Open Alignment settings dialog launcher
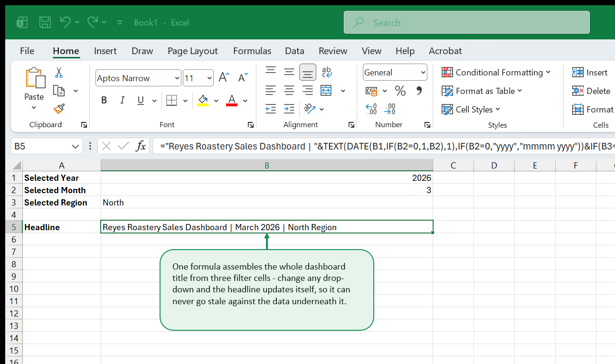 [x=351, y=125]
